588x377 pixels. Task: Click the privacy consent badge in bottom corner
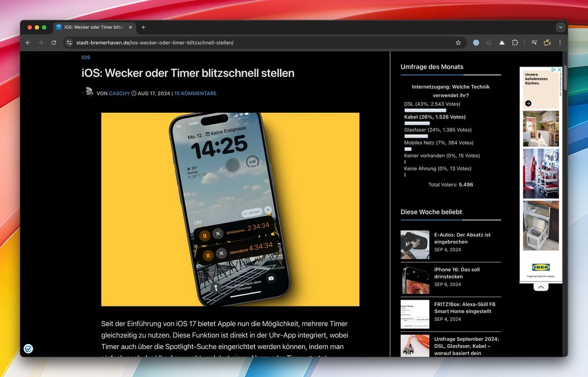click(28, 349)
